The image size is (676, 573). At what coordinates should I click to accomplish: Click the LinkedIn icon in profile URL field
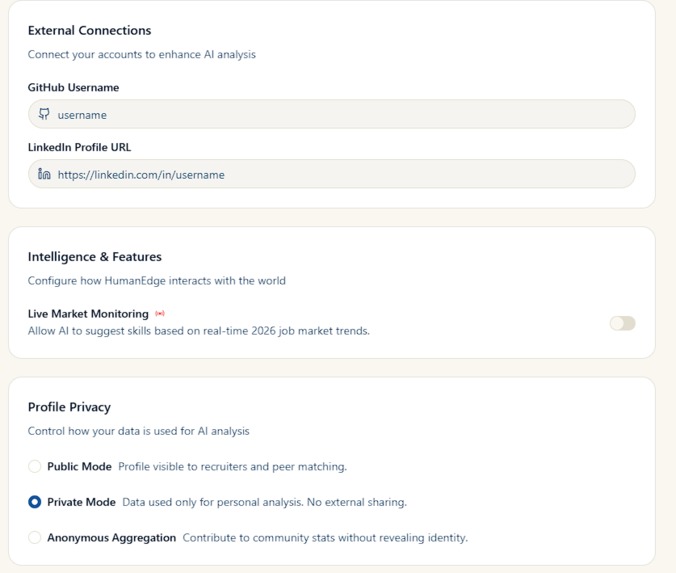[44, 174]
